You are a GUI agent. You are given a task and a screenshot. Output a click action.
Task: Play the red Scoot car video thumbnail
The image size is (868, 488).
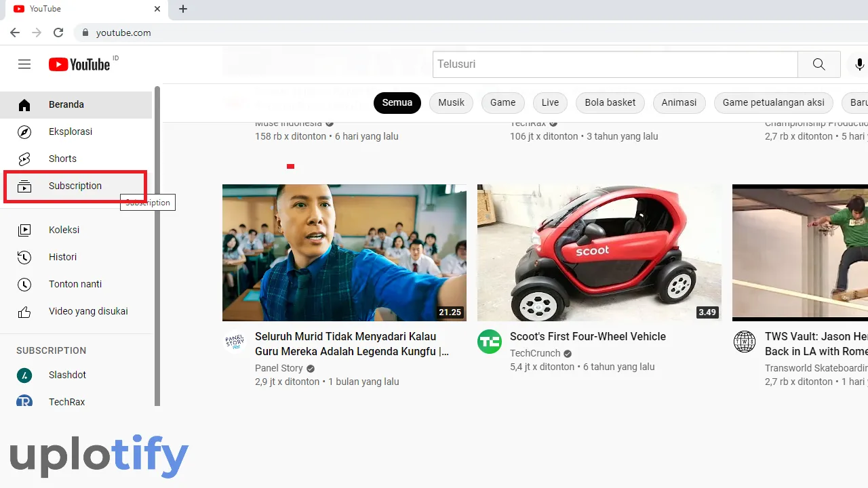click(599, 253)
